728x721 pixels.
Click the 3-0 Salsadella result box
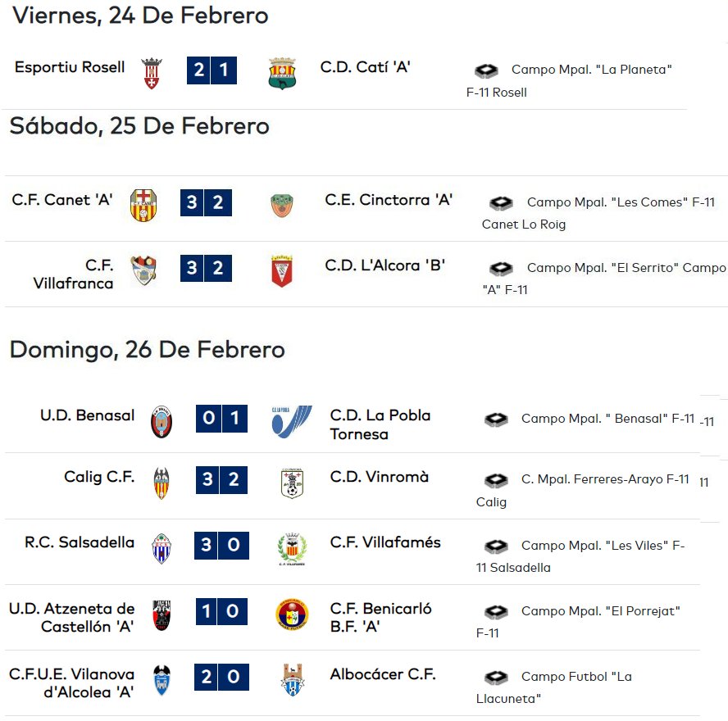click(221, 545)
